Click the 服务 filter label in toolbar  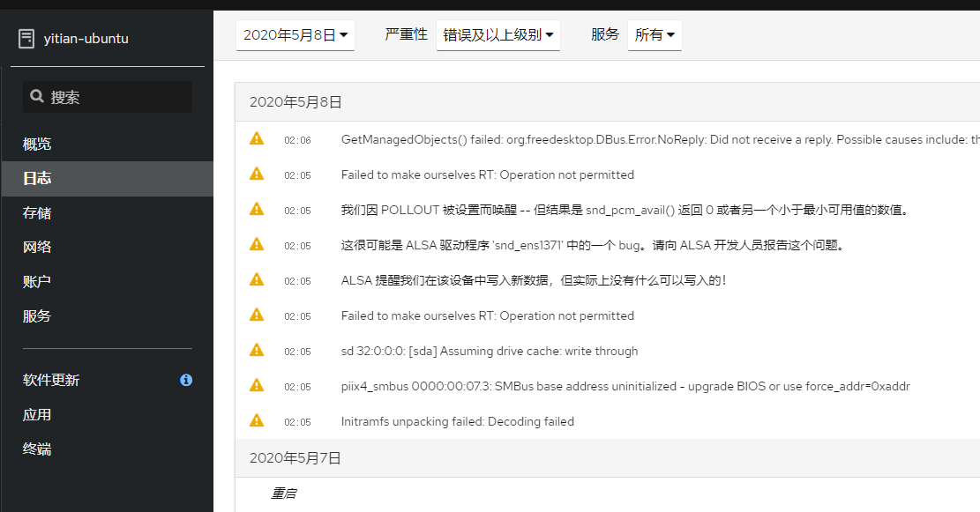tap(605, 34)
